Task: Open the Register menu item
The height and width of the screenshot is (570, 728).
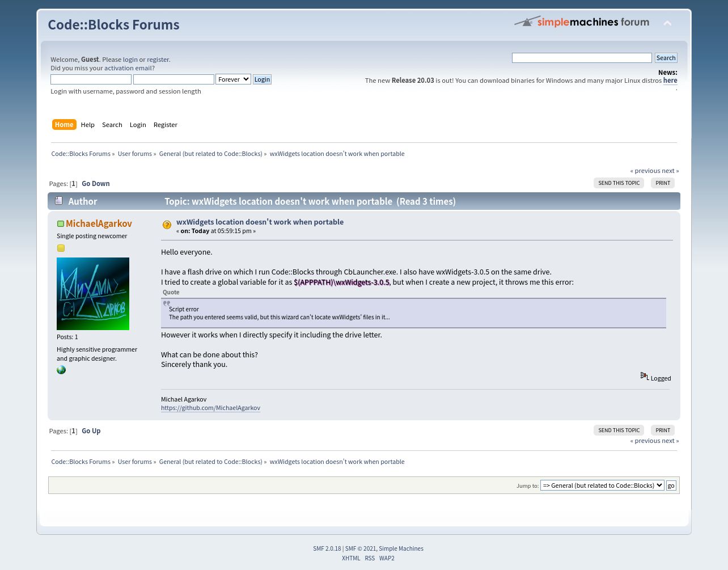Action: [x=166, y=125]
